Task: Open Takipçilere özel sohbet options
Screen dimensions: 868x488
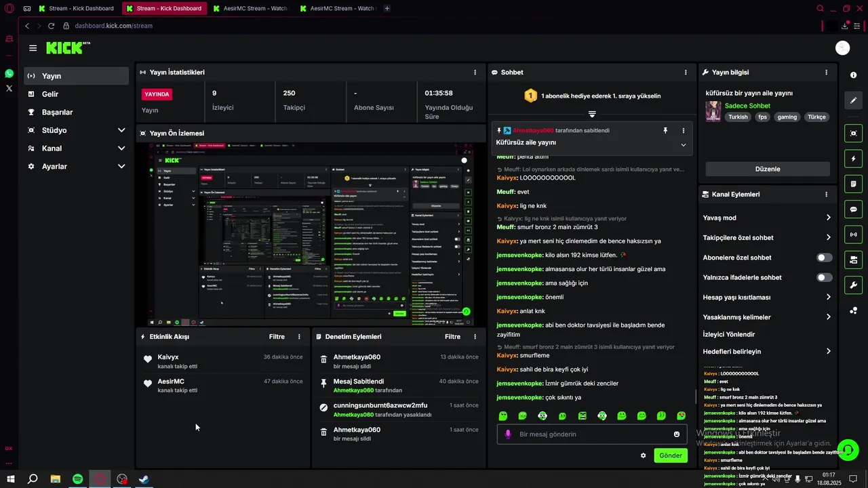Action: tap(767, 238)
